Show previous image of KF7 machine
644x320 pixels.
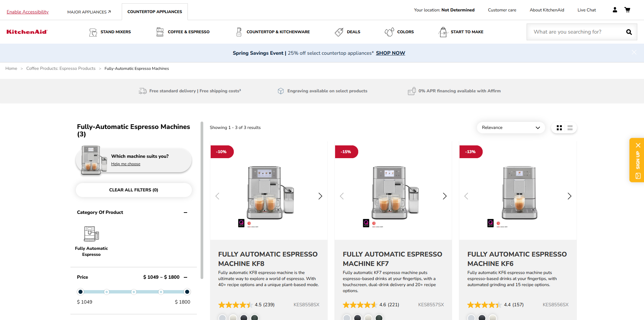(x=342, y=196)
